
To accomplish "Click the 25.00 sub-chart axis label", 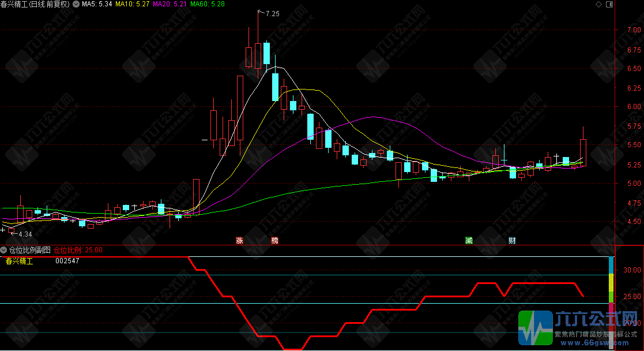I will coord(632,296).
